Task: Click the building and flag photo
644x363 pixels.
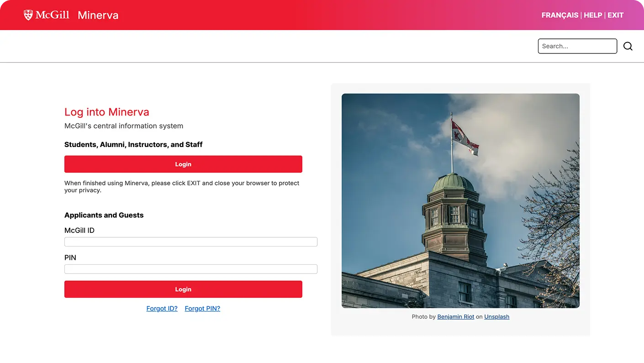Action: click(460, 201)
